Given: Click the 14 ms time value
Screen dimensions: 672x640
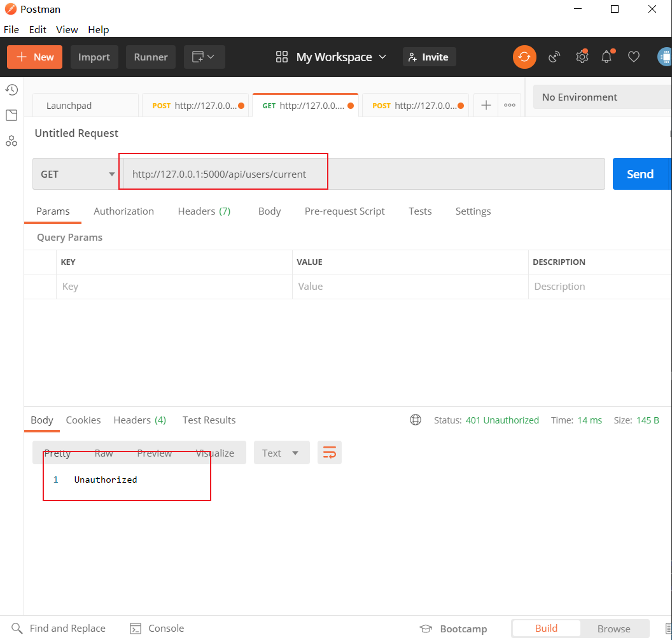Looking at the screenshot, I should (x=589, y=420).
